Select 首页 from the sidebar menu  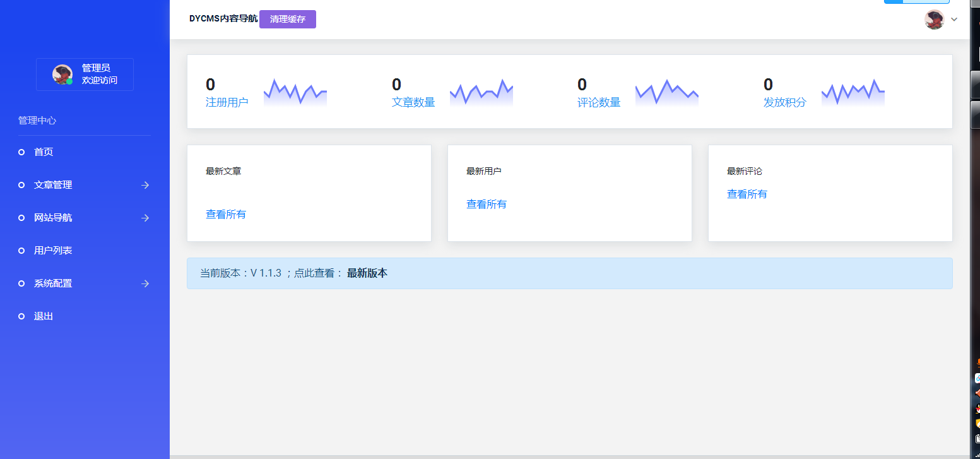coord(44,152)
